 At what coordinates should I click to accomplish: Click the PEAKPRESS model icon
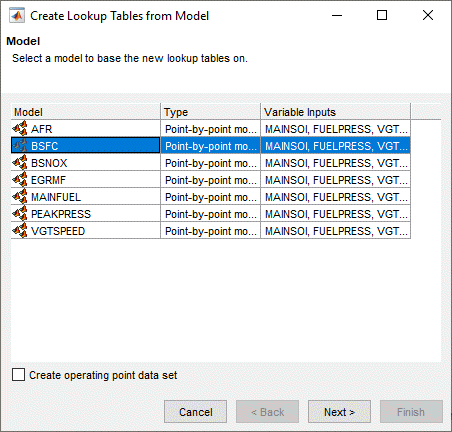(20, 214)
